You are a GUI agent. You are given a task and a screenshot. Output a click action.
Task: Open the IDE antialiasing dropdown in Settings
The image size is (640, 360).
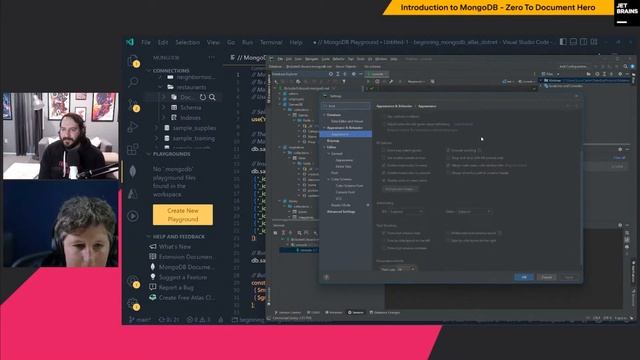406,212
